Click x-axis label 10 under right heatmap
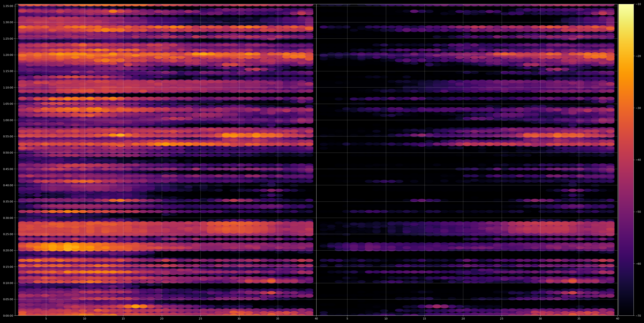Screen dimensions: 644x323 (x=386, y=319)
